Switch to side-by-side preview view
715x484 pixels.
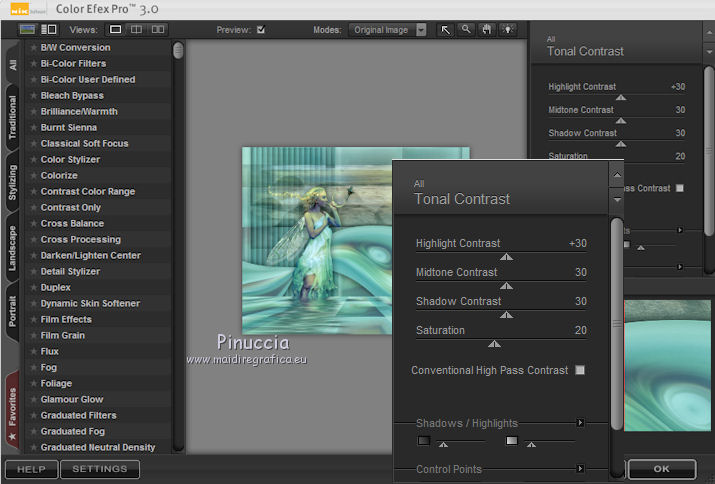(158, 30)
